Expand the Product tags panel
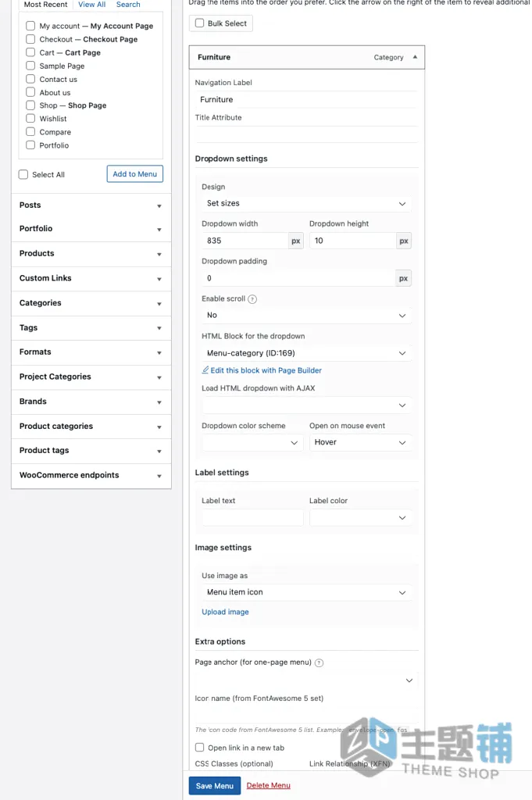 coord(91,451)
